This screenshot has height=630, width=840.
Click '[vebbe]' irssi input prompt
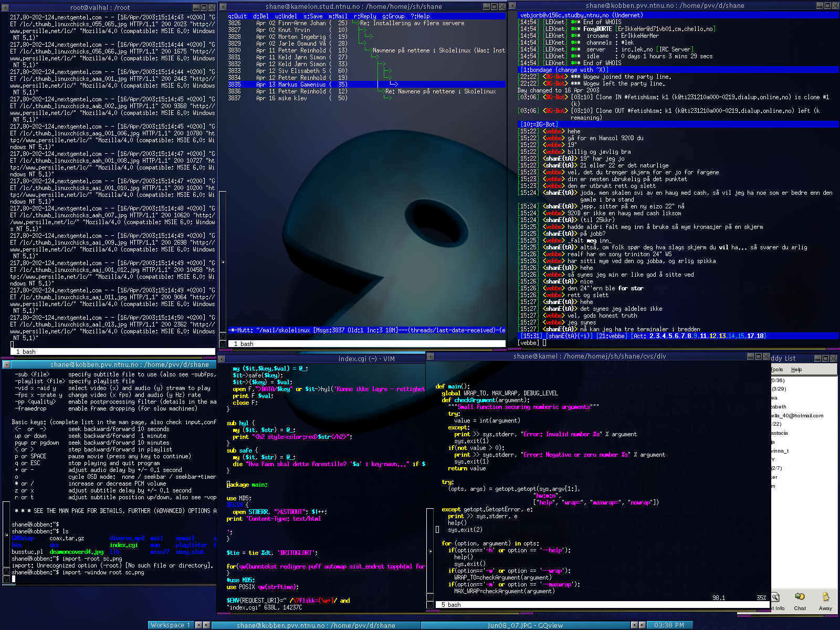(x=528, y=343)
